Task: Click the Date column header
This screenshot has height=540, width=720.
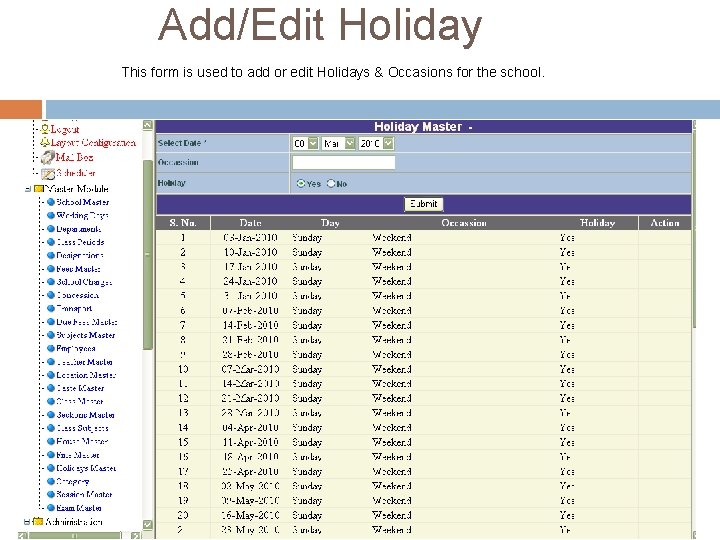Action: pos(251,223)
